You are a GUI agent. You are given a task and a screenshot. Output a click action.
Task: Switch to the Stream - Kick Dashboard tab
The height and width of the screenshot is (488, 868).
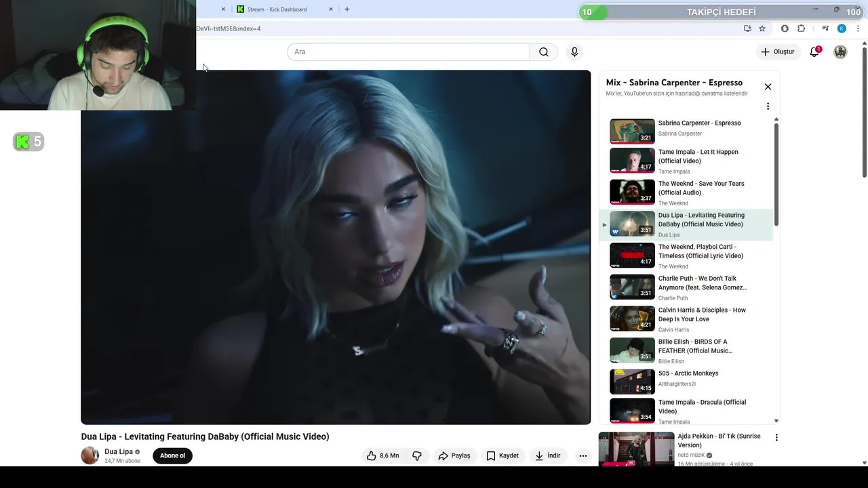(x=277, y=9)
